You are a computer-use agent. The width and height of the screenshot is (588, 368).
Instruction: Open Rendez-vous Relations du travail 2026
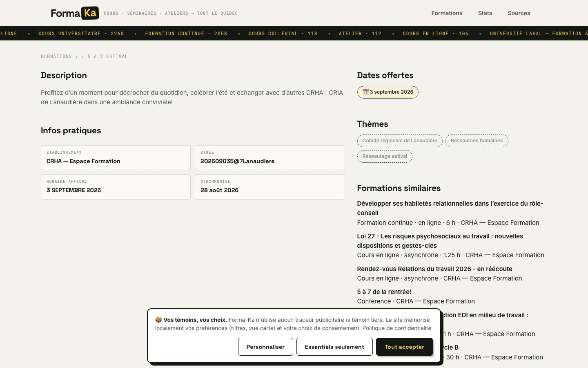(x=434, y=269)
